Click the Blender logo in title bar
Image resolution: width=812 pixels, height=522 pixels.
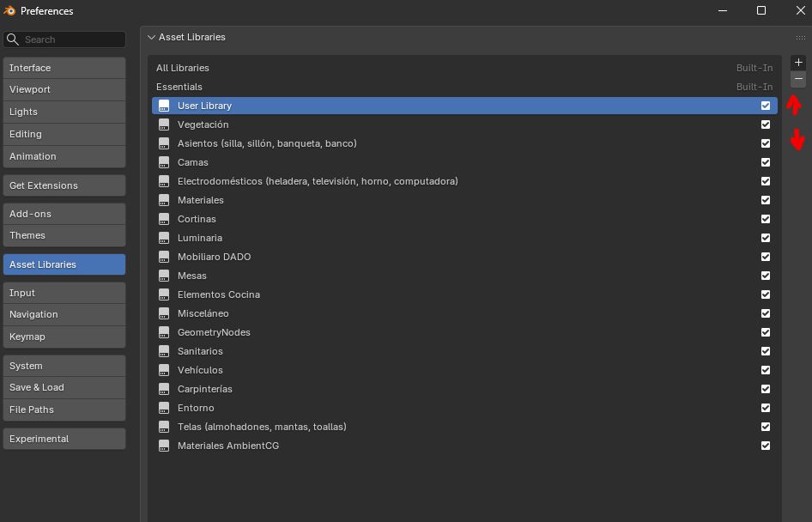9,10
